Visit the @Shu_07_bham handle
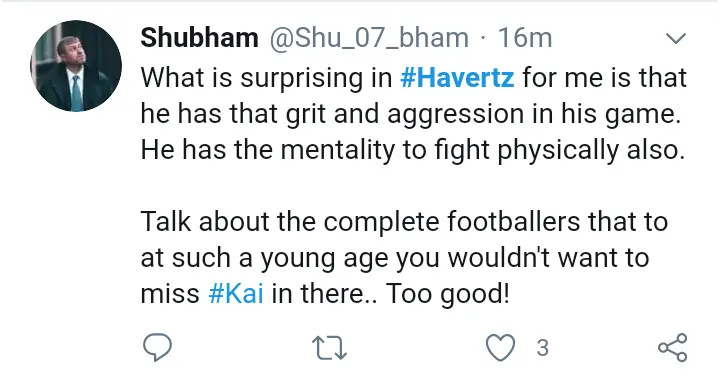 [369, 38]
